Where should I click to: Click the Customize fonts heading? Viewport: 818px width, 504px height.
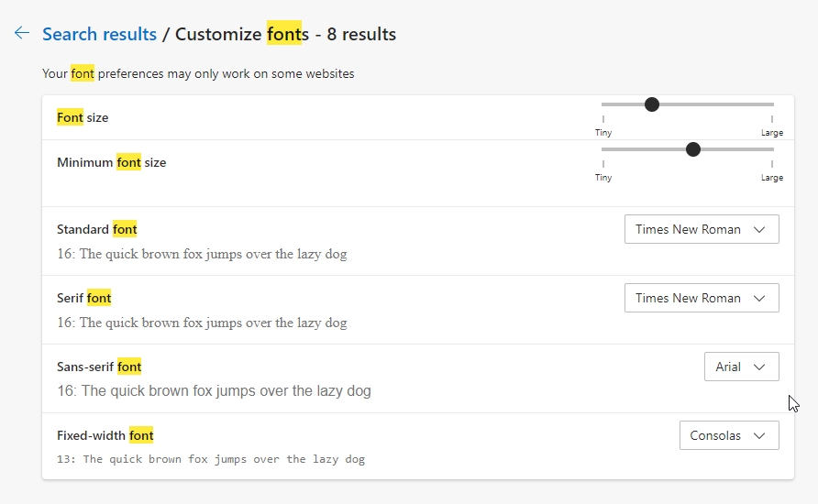(x=285, y=34)
